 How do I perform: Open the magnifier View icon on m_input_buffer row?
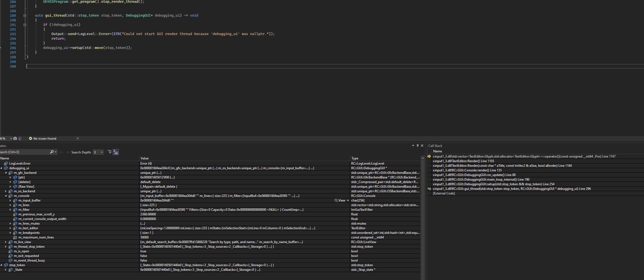tap(336, 200)
